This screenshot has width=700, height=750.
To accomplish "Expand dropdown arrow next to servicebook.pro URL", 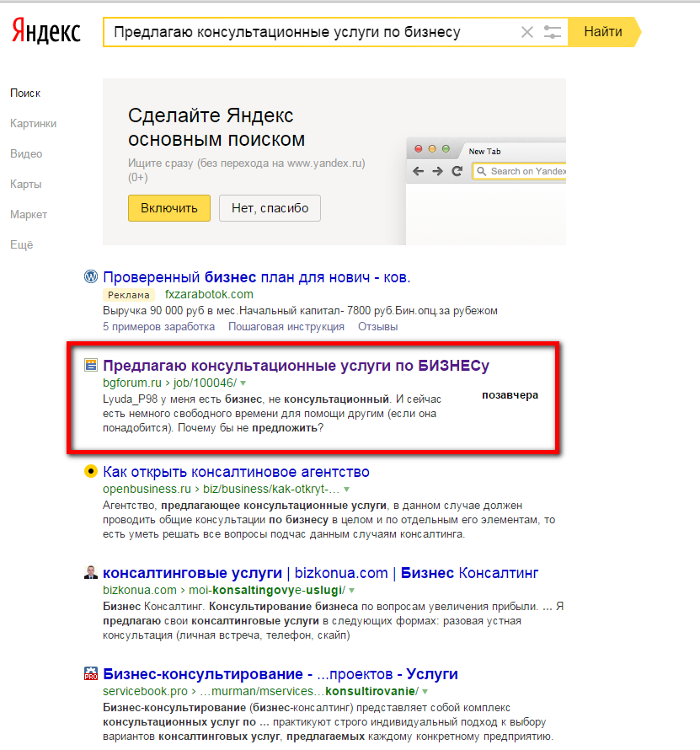I will point(425,691).
